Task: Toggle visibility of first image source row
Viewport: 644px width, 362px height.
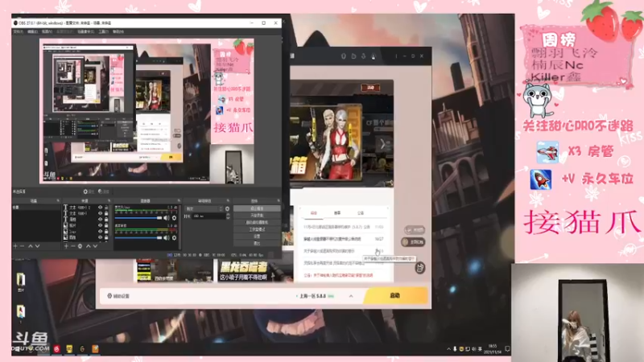Action: (100, 225)
